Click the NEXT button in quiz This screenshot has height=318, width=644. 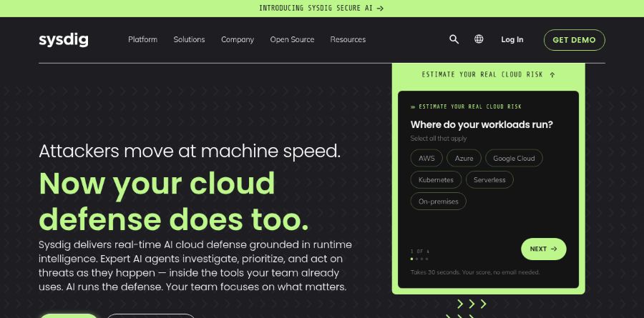point(543,249)
